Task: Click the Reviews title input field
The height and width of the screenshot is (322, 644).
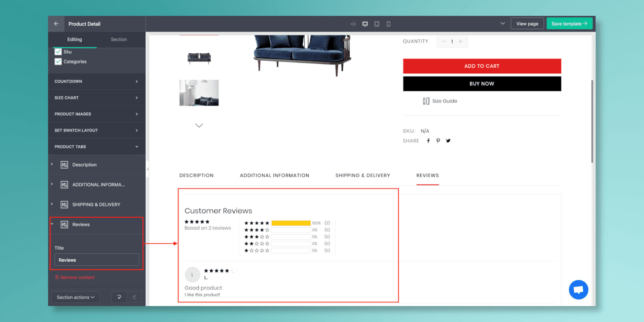Action: [x=97, y=260]
